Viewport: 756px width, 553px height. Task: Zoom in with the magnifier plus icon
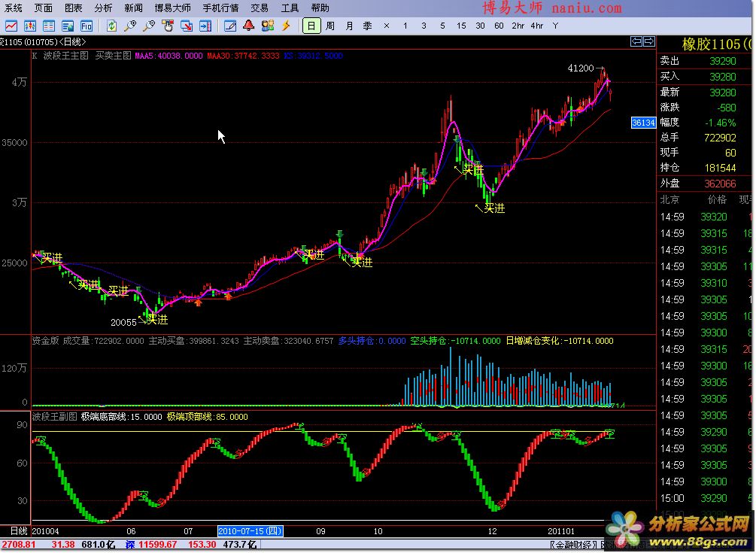(130, 26)
